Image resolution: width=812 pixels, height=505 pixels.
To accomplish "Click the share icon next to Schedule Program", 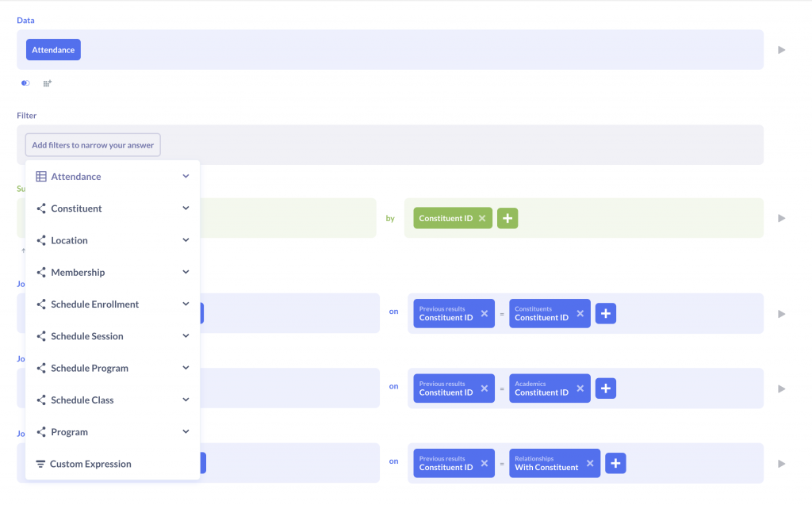I will tap(41, 369).
